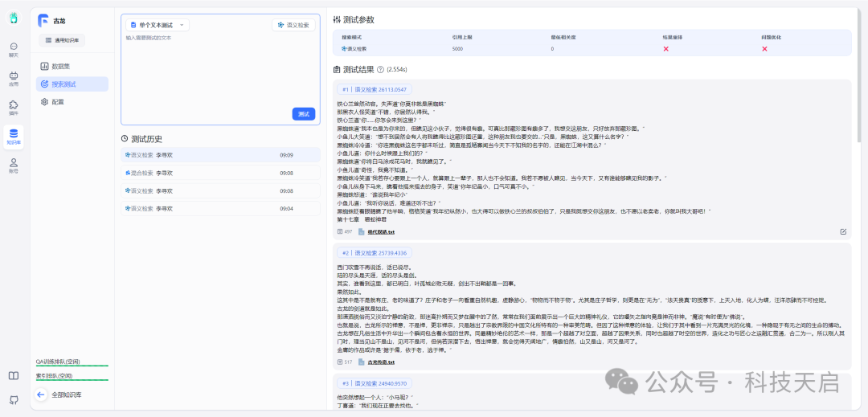This screenshot has width=868, height=417.
Task: Click the 绝代双骄.txt file icon
Action: (x=361, y=231)
